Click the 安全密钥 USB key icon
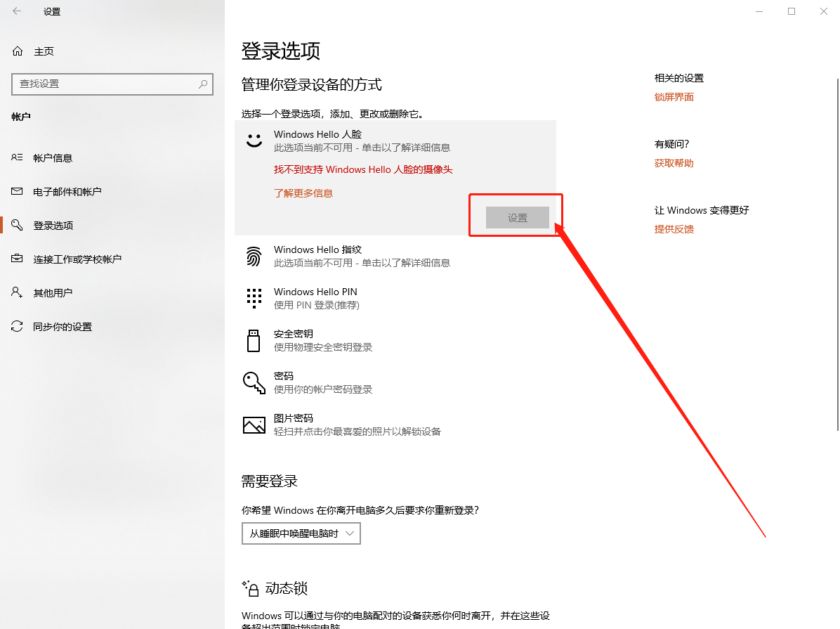 254,340
